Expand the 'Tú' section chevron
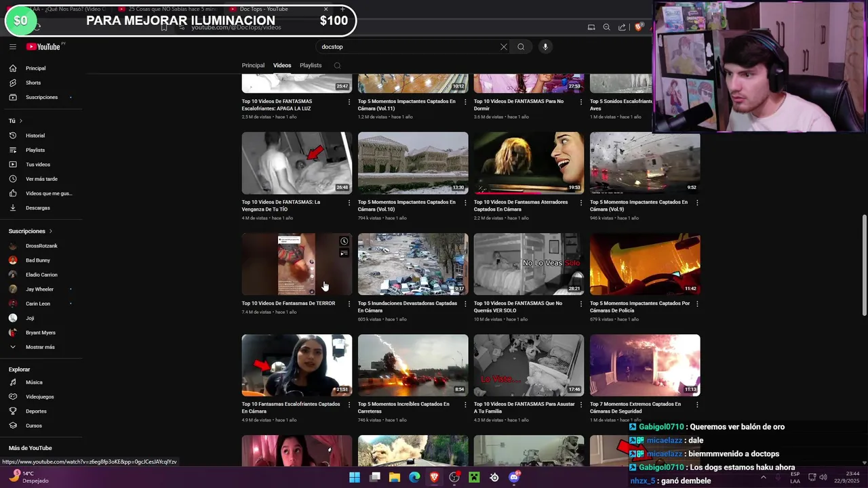868x488 pixels. [20, 121]
